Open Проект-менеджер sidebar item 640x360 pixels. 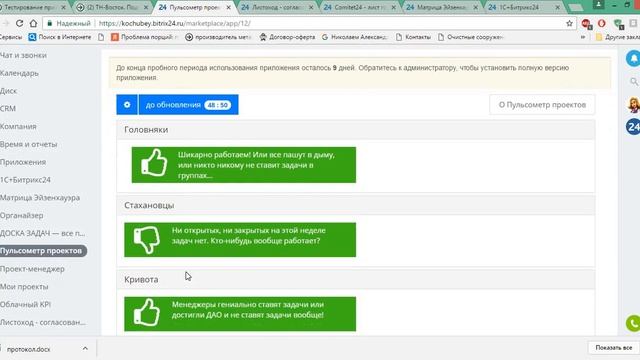pyautogui.click(x=32, y=269)
